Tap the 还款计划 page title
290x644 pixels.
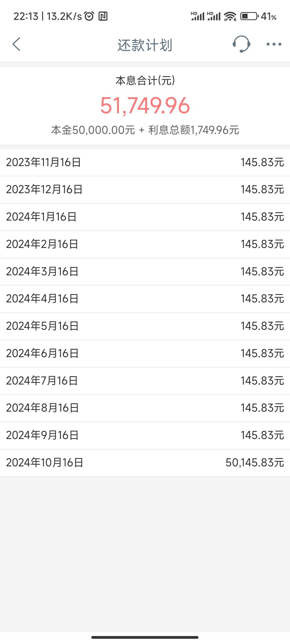(x=145, y=45)
